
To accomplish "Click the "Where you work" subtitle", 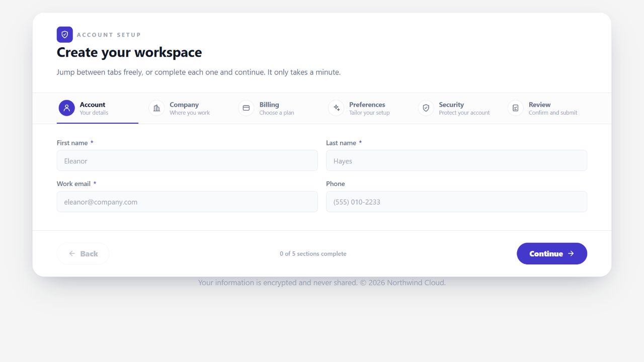I will point(190,113).
